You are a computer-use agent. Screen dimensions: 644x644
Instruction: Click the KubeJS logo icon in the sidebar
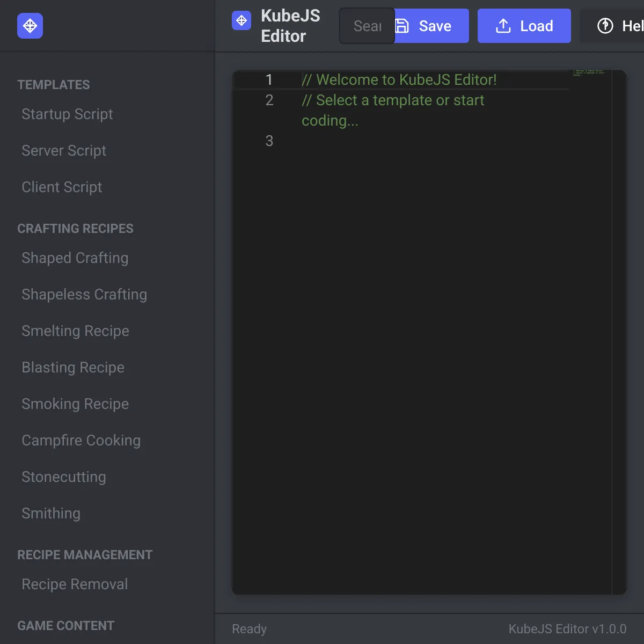(x=30, y=26)
